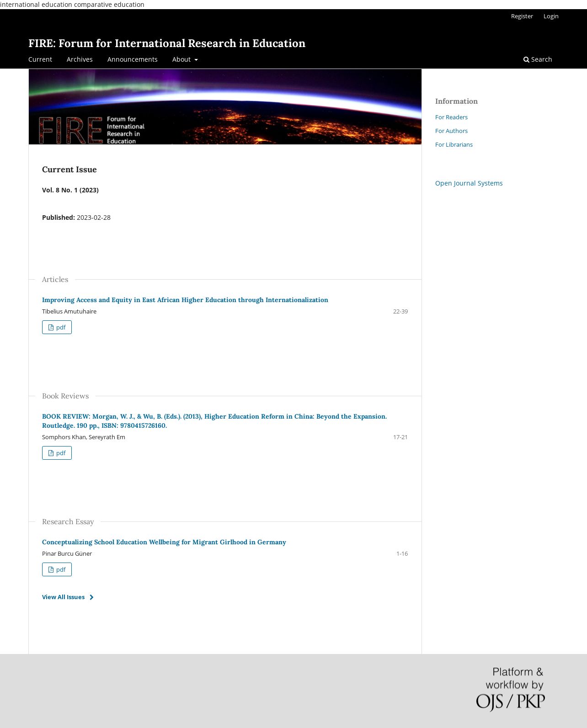
Task: Open the For Readers information link
Action: (451, 117)
